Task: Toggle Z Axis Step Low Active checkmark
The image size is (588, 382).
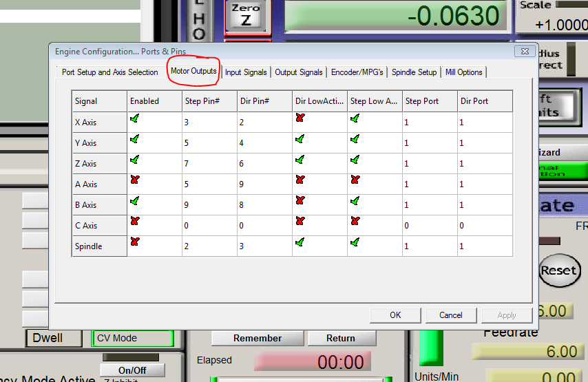Action: (x=355, y=160)
